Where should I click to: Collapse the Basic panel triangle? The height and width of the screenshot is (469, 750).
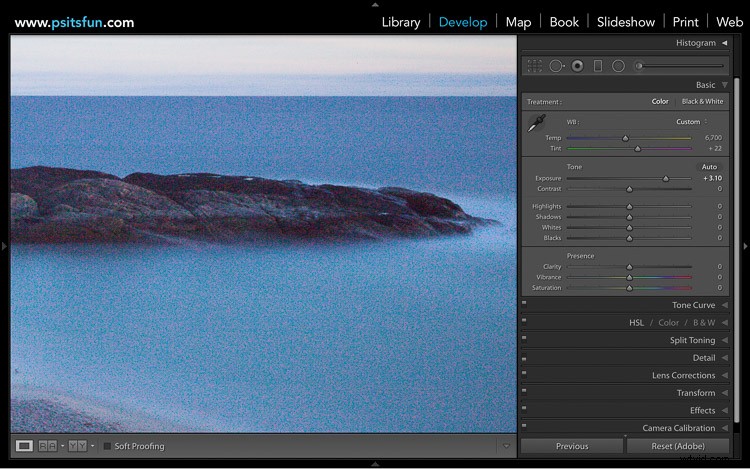(725, 85)
